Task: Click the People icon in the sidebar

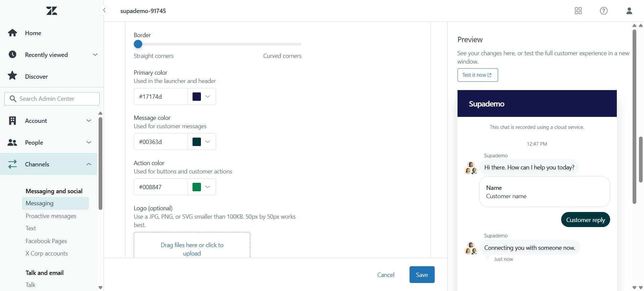Action: (12, 142)
